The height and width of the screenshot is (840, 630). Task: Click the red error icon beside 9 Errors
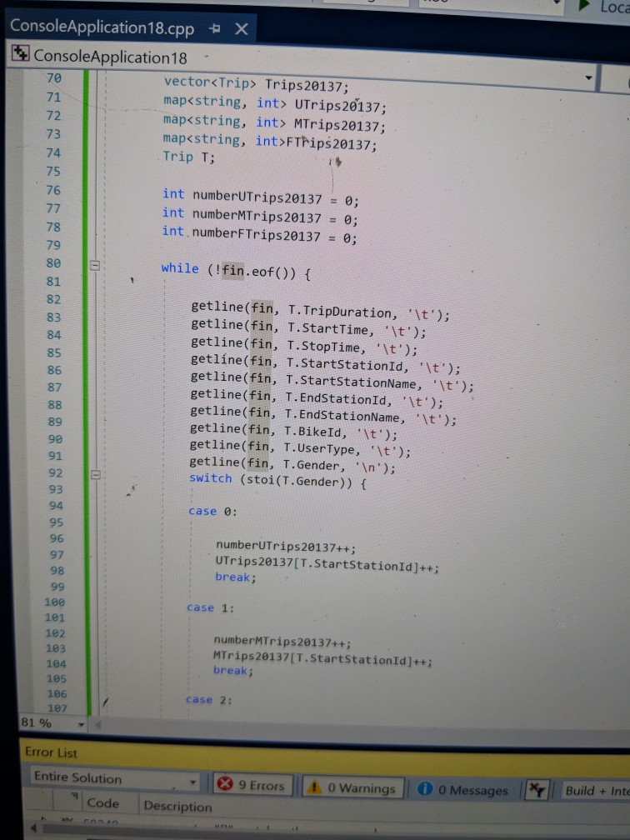tap(224, 783)
